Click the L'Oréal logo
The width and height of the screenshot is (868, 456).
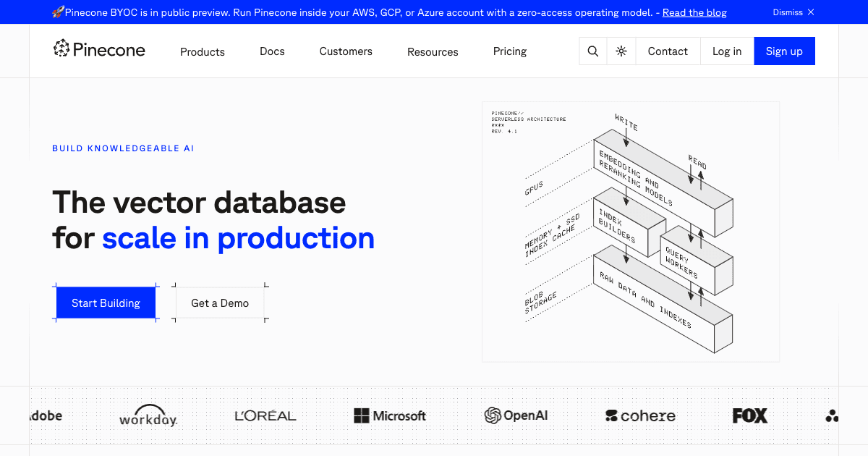coord(265,415)
